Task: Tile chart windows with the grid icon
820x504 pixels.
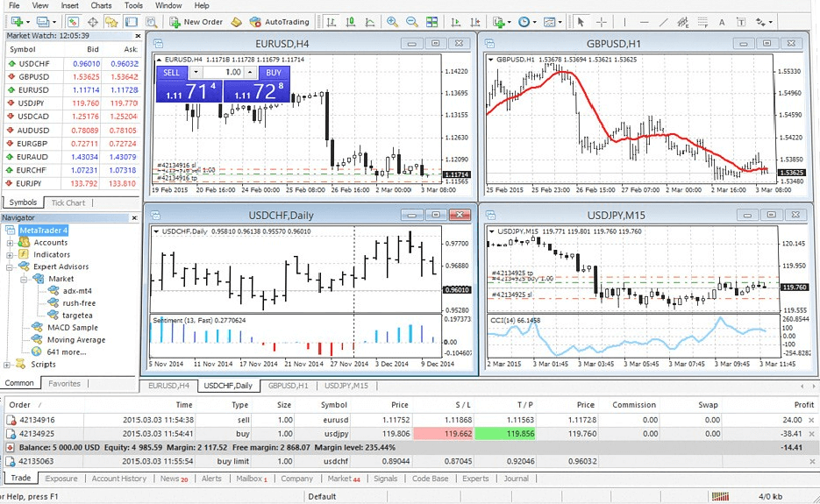Action: point(432,22)
